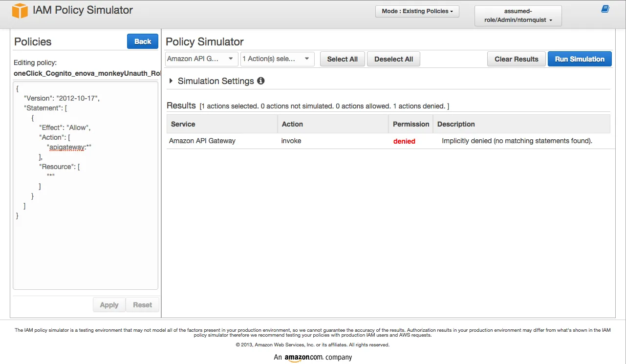Screen dimensions: 626x364
Task: Open the Amazon API Gateway service dropdown
Action: point(202,59)
